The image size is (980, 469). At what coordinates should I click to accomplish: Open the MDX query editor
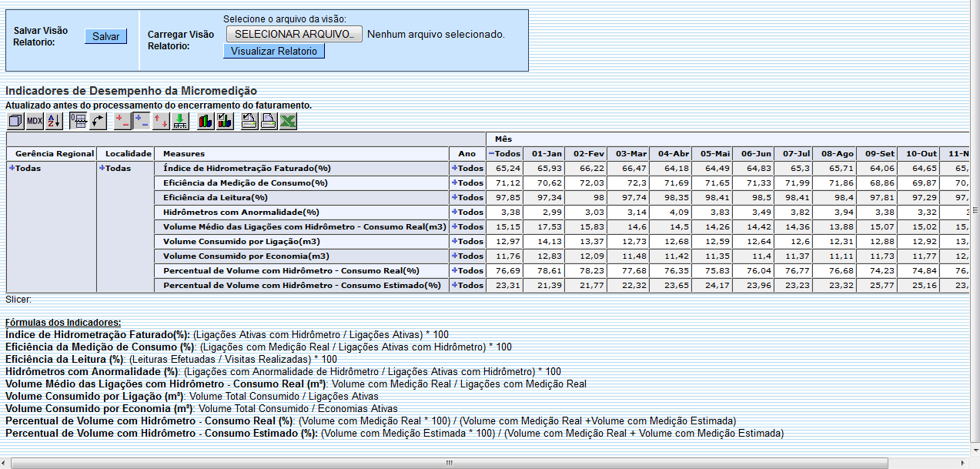(x=35, y=121)
